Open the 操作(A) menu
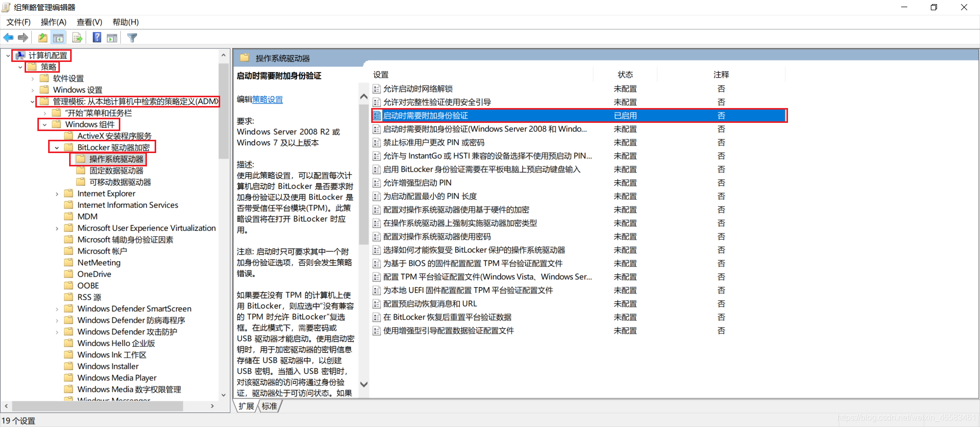This screenshot has width=980, height=427. coord(54,22)
